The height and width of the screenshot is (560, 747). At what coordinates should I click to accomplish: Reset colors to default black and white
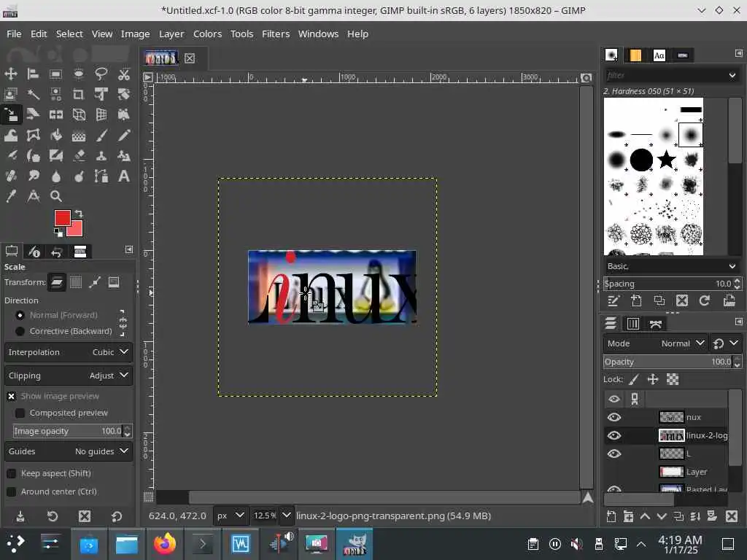coord(58,233)
